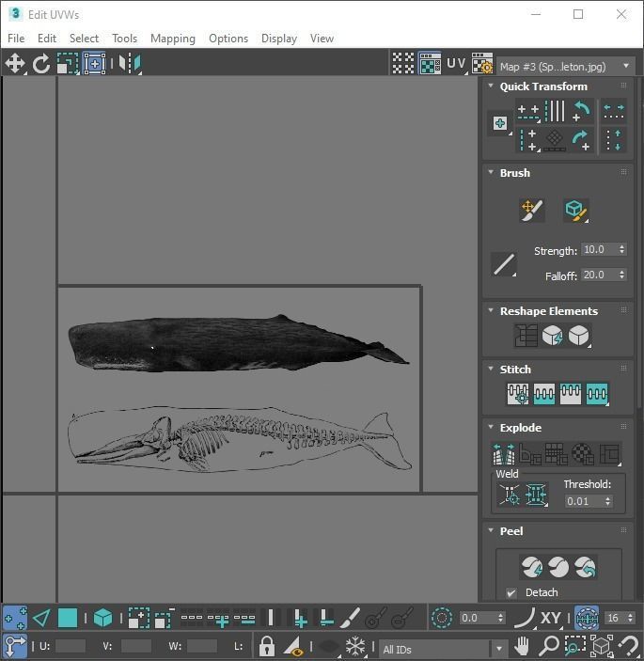Collapse the Stitch rollout
This screenshot has height=661, width=644.
click(x=491, y=369)
